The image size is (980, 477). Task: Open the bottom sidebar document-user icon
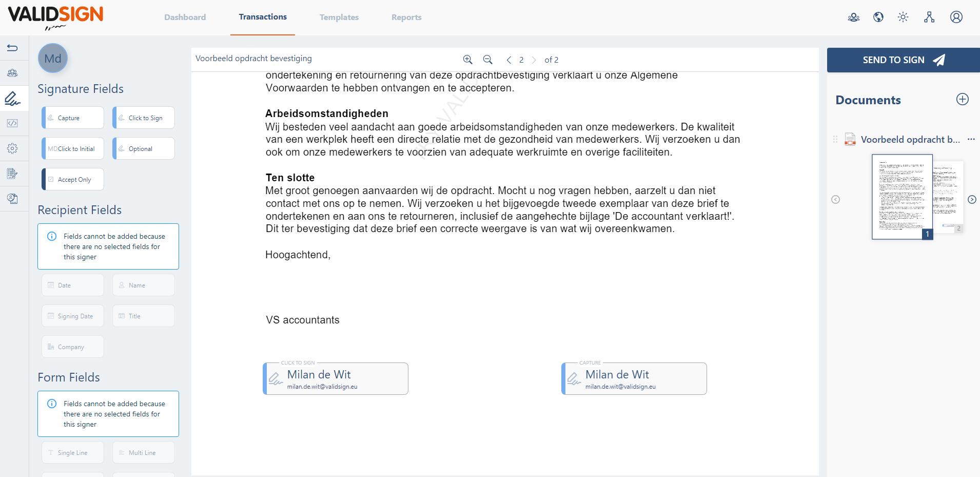tap(12, 199)
